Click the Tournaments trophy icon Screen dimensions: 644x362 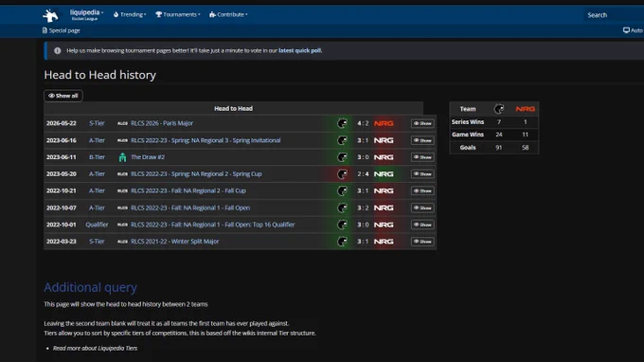coord(158,14)
